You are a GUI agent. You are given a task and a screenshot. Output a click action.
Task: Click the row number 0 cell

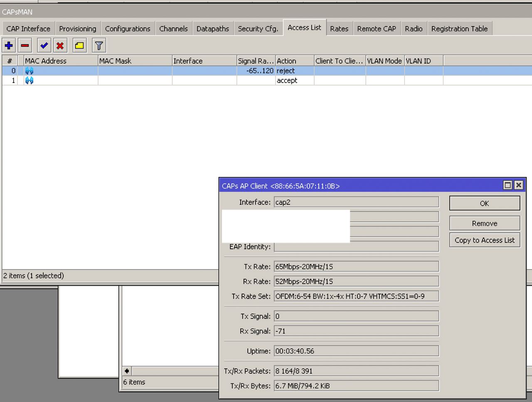pos(10,71)
